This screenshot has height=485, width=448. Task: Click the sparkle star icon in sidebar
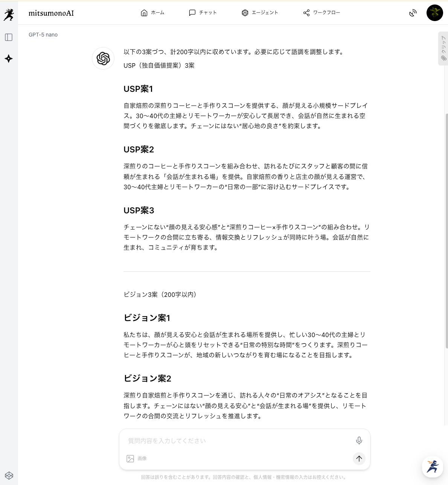click(9, 59)
